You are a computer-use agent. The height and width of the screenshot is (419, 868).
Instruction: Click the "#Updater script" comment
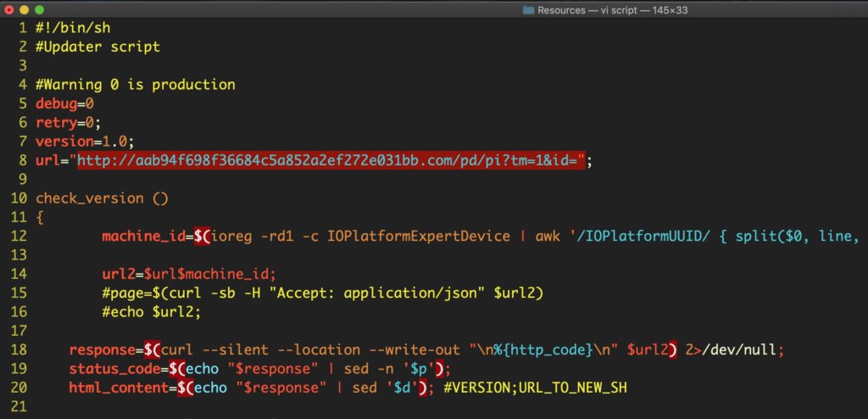click(97, 47)
